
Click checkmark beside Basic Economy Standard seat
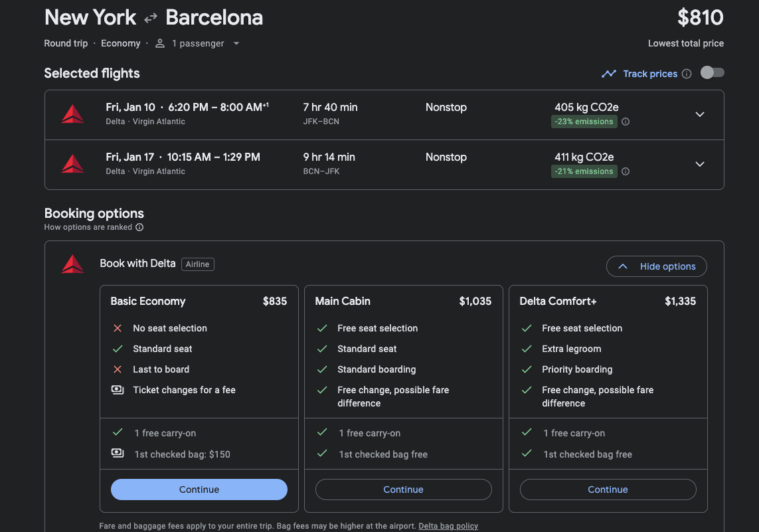pos(117,349)
